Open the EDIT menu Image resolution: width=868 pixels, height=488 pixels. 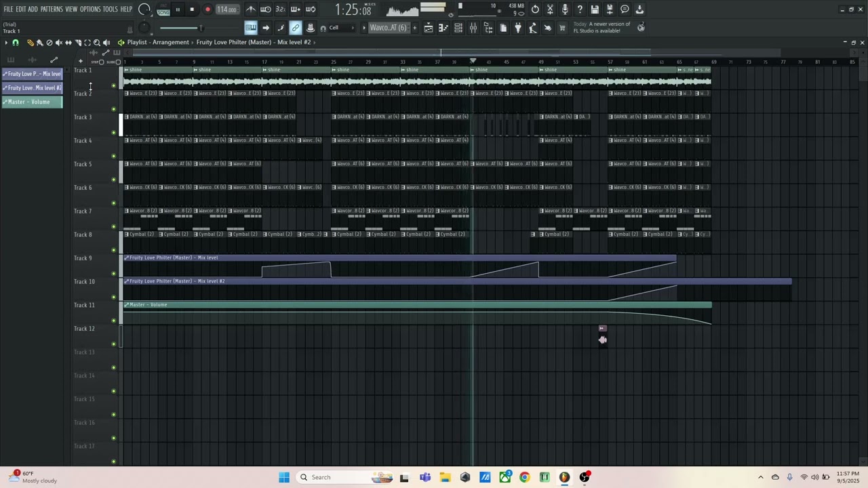pyautogui.click(x=21, y=9)
